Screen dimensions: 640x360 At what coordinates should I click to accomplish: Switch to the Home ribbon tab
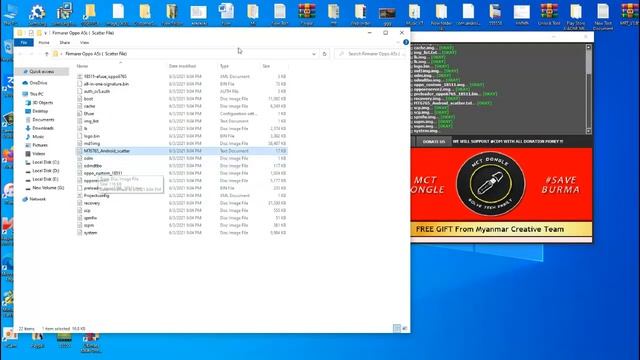(44, 42)
